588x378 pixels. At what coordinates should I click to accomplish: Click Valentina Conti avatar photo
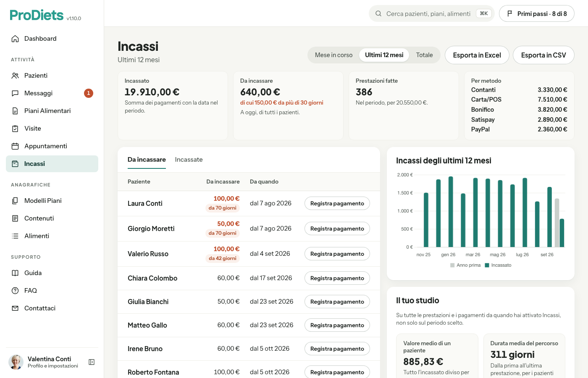(16, 362)
